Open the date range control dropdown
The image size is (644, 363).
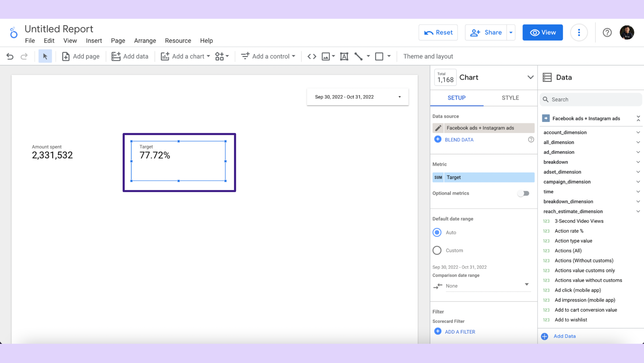pos(358,97)
